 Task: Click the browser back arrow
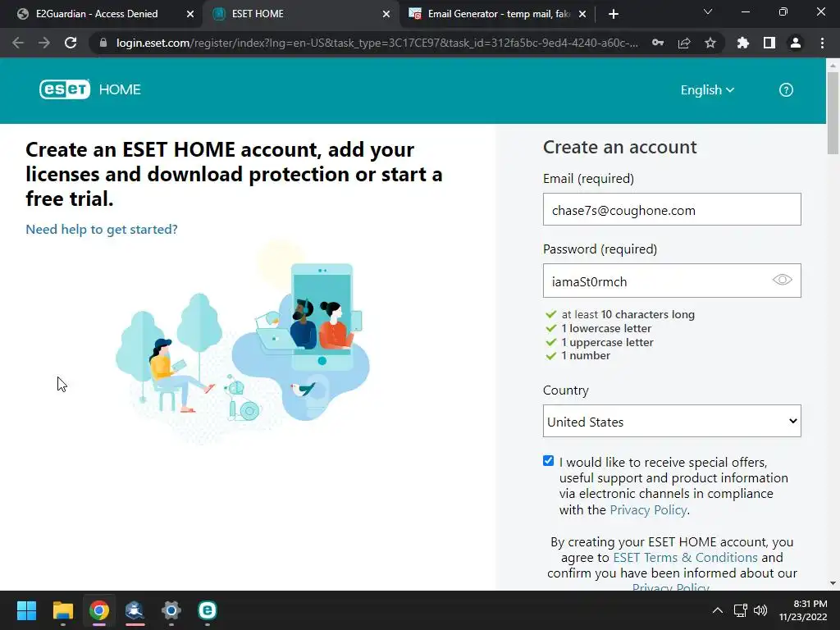click(18, 43)
